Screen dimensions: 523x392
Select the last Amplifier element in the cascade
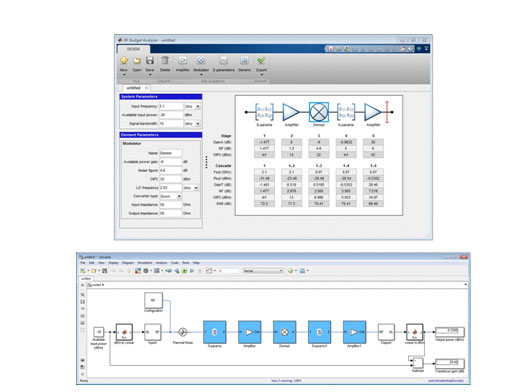click(x=373, y=112)
